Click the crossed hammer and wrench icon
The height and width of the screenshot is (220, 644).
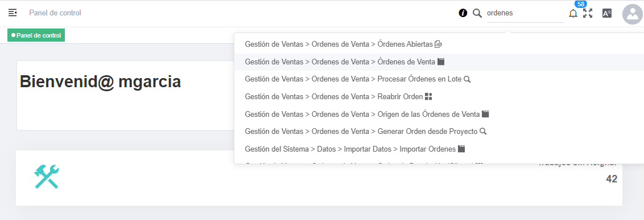[47, 177]
